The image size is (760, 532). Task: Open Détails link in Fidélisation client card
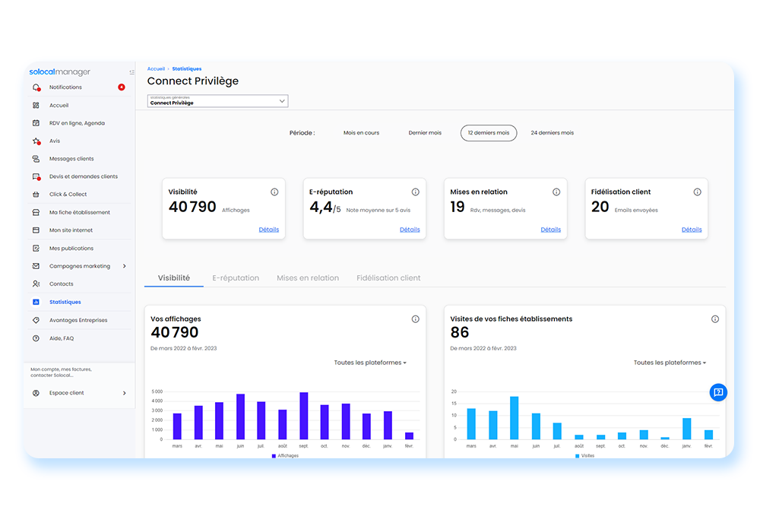[691, 230]
